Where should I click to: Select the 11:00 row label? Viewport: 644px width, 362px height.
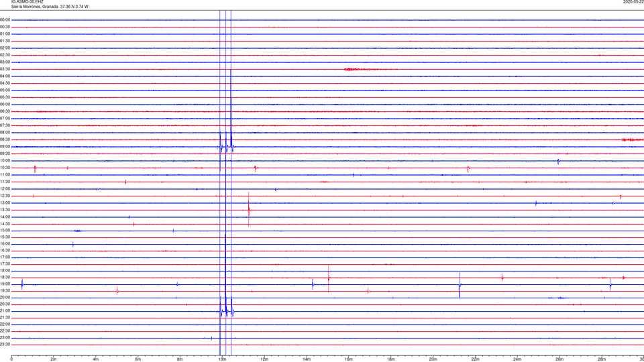pos(5,174)
